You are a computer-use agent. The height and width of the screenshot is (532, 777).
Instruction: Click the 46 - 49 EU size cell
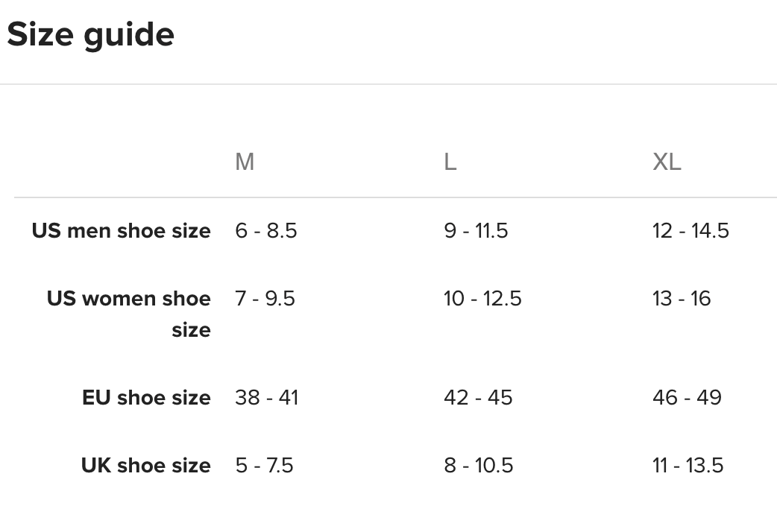pos(687,397)
